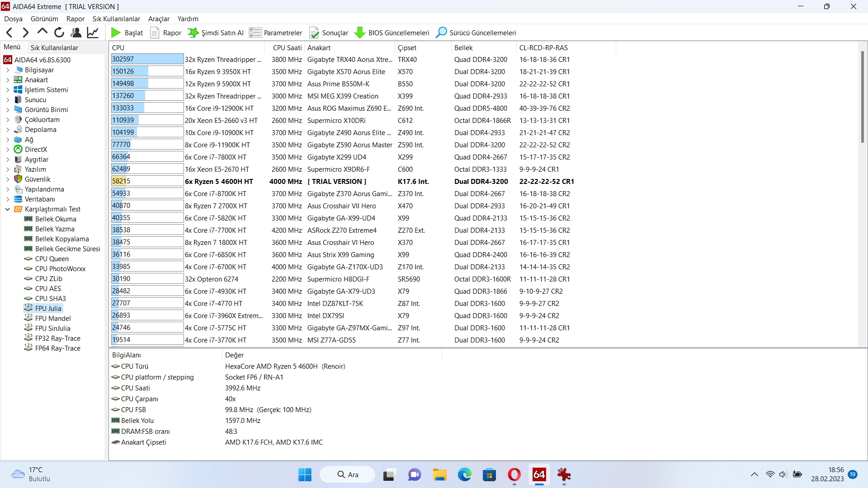The image size is (868, 488).
Task: Click the Windows Start button
Action: click(305, 475)
